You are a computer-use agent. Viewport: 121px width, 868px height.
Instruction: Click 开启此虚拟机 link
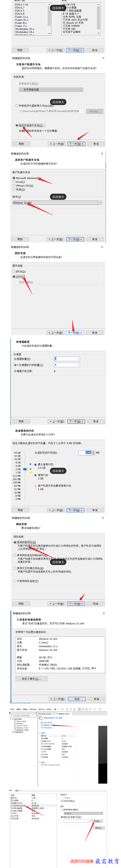[x=47, y=722]
